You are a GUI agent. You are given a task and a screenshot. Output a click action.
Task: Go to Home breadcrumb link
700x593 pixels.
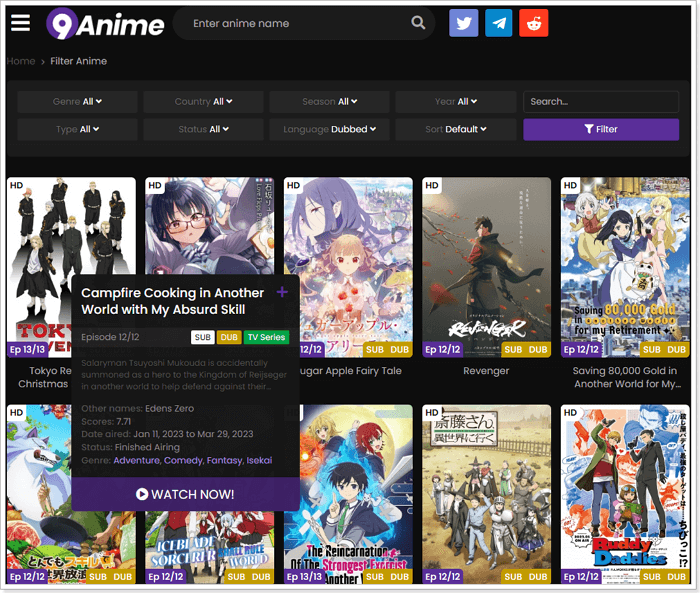(21, 61)
